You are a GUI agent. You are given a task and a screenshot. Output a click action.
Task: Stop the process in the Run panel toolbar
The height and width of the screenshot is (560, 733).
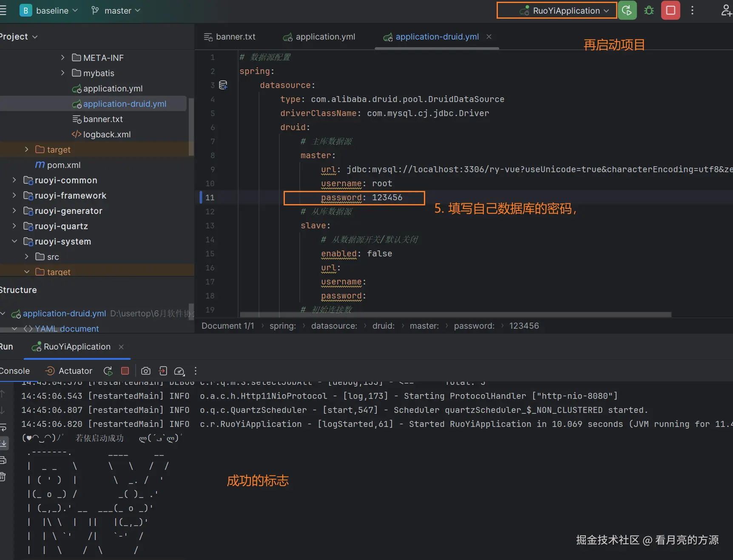pyautogui.click(x=125, y=371)
